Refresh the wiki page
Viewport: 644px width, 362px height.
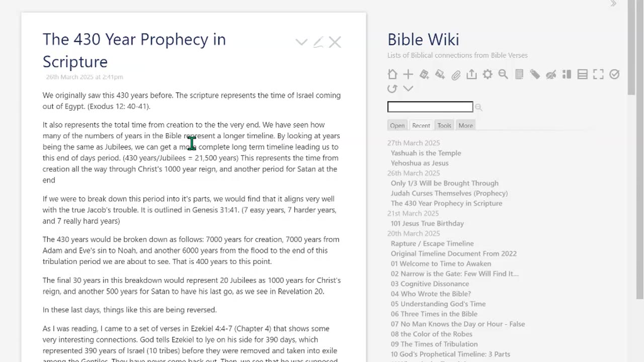392,88
